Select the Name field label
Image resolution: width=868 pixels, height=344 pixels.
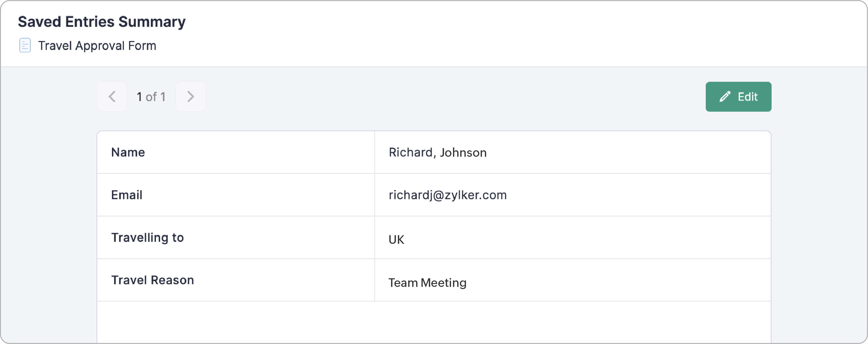[128, 153]
